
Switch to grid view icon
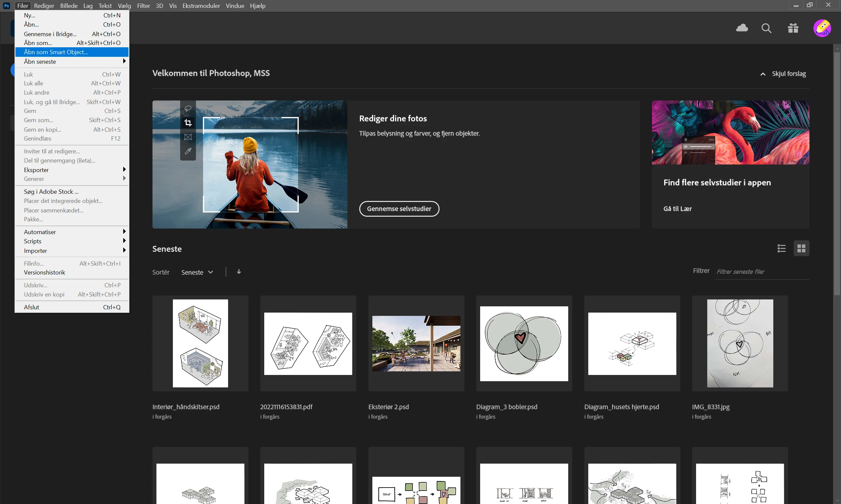pos(801,248)
